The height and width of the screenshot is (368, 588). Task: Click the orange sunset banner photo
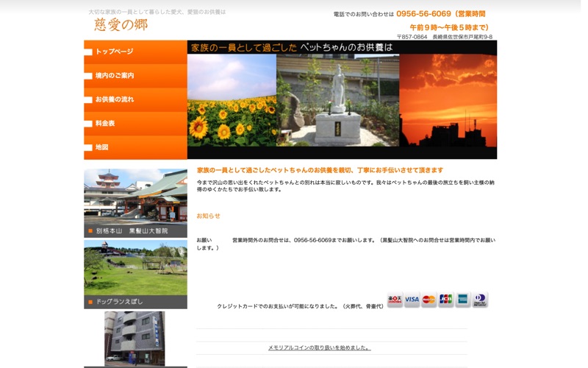pyautogui.click(x=448, y=100)
